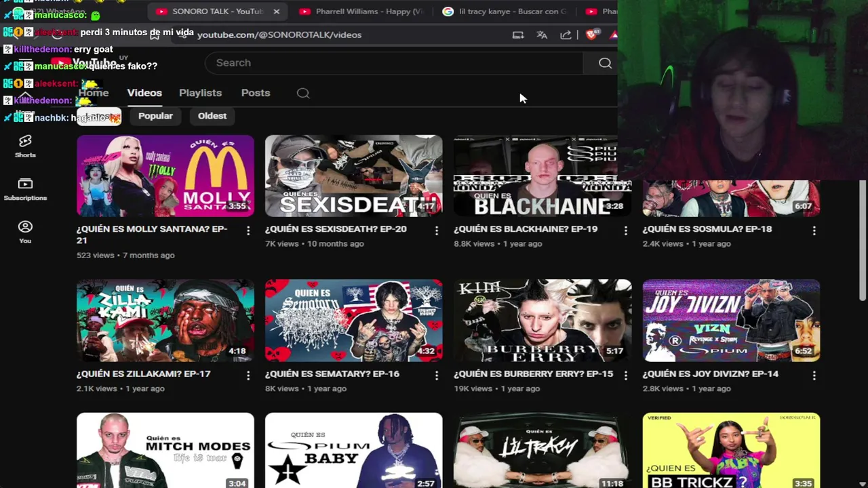Open options menu for Joy Divizn EP-14 video

814,375
